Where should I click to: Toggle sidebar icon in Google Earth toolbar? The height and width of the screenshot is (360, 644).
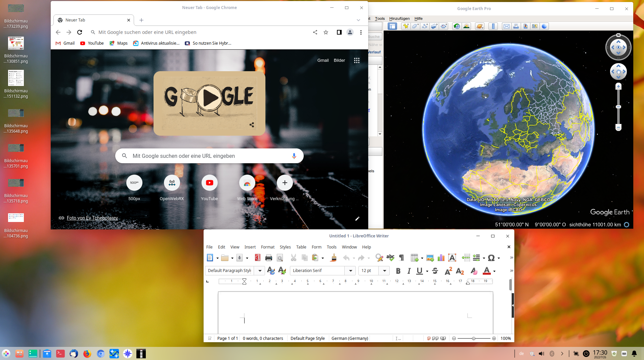(392, 26)
